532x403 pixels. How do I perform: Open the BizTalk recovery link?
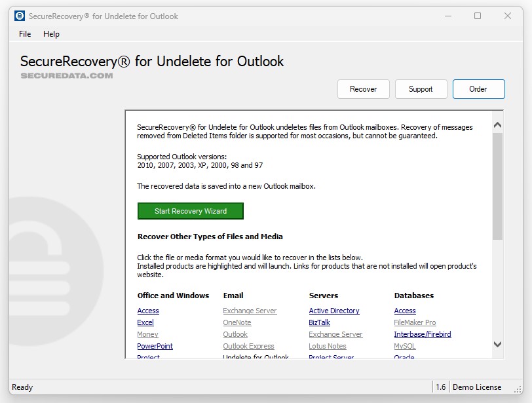point(320,322)
